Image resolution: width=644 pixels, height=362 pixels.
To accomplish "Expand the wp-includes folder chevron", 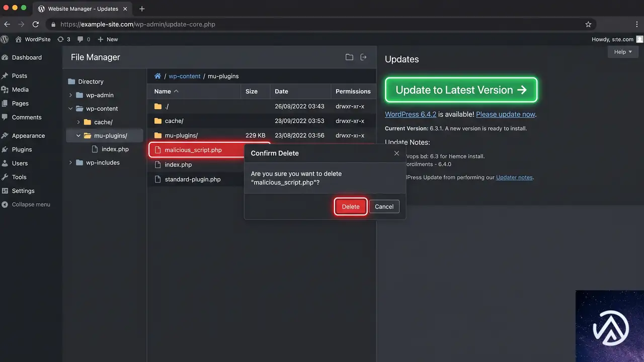I will coord(71,162).
